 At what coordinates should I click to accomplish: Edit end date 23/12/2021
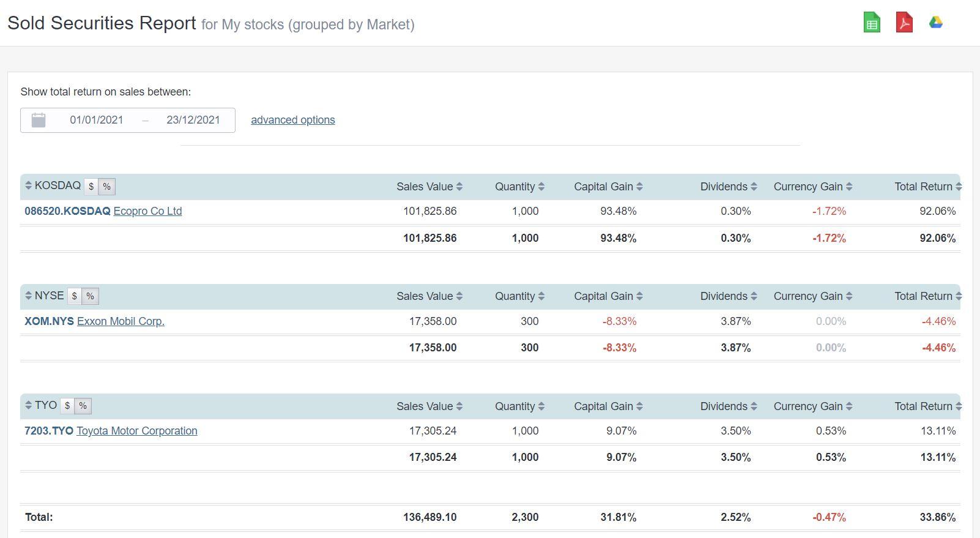(x=193, y=120)
